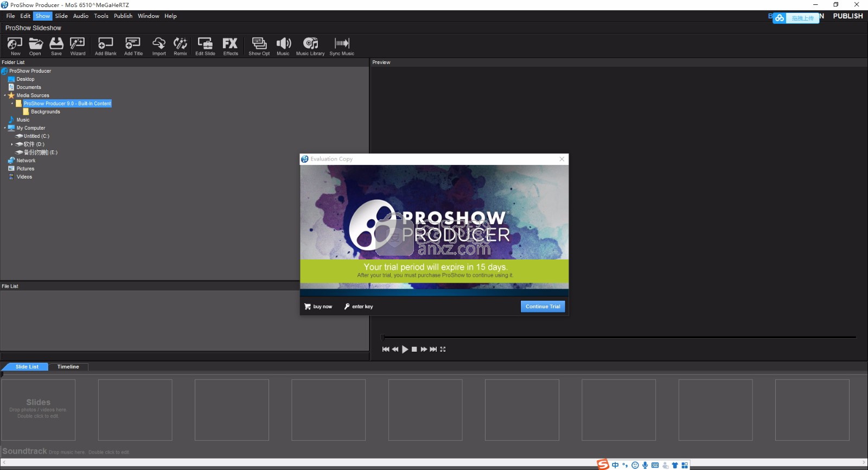Jump to the last slide in preview
The height and width of the screenshot is (470, 868).
tap(433, 350)
